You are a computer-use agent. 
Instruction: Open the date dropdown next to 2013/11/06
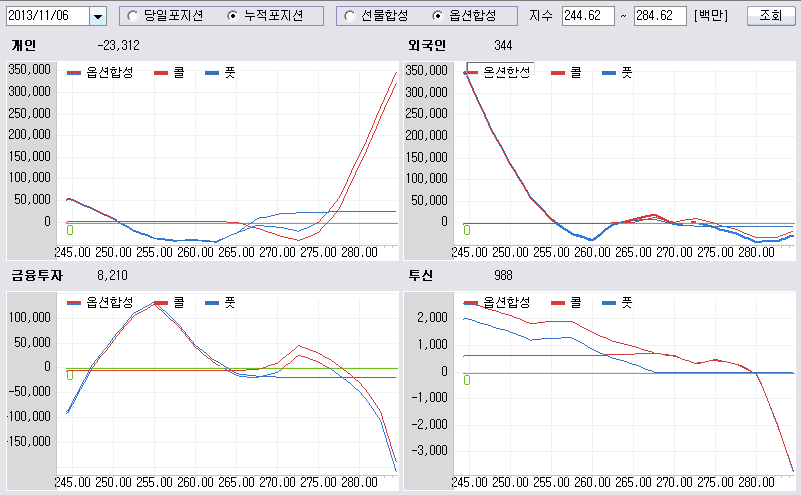pyautogui.click(x=97, y=16)
